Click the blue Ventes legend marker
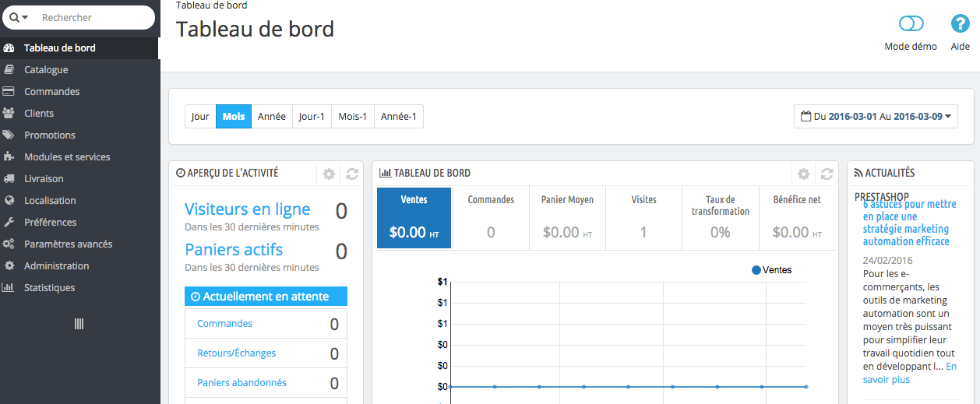The image size is (980, 404). pyautogui.click(x=756, y=270)
